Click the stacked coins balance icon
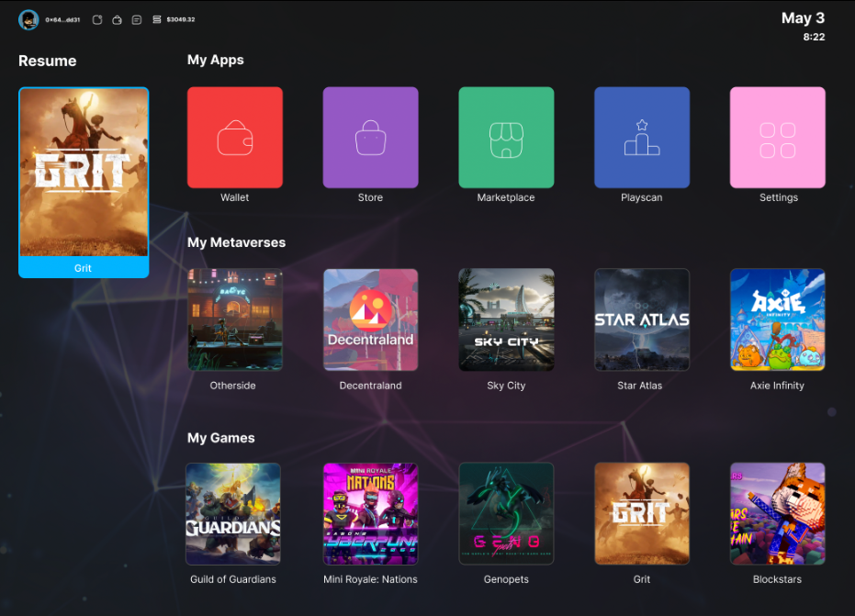The image size is (855, 616). [156, 19]
